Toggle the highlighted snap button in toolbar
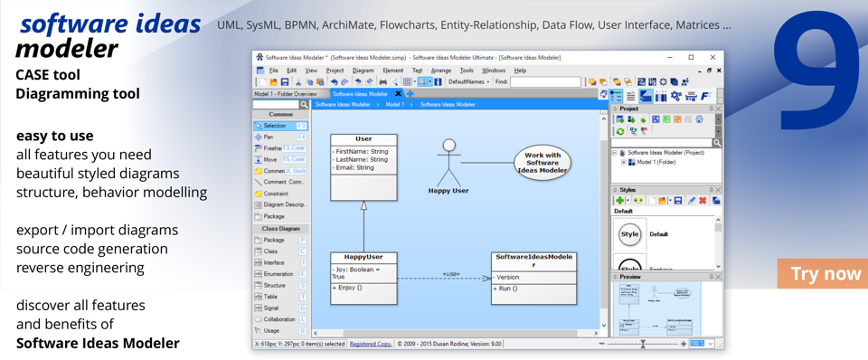This screenshot has height=360, width=868. tap(422, 82)
